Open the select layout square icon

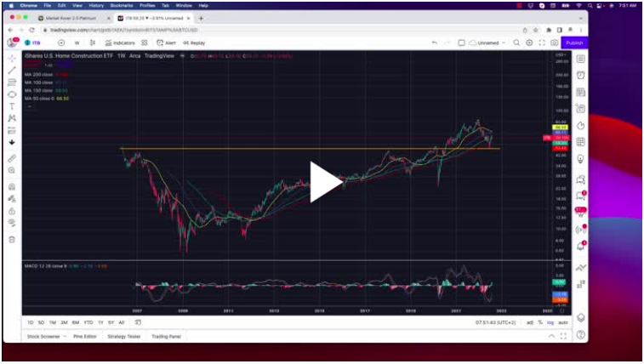tap(461, 43)
